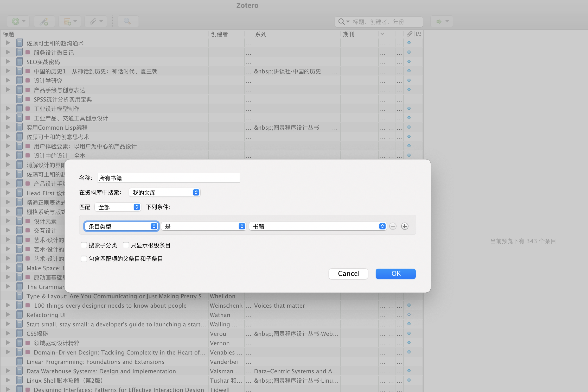This screenshot has height=392, width=588.
Task: Expand the Refactoring UI item row
Action: [8, 314]
